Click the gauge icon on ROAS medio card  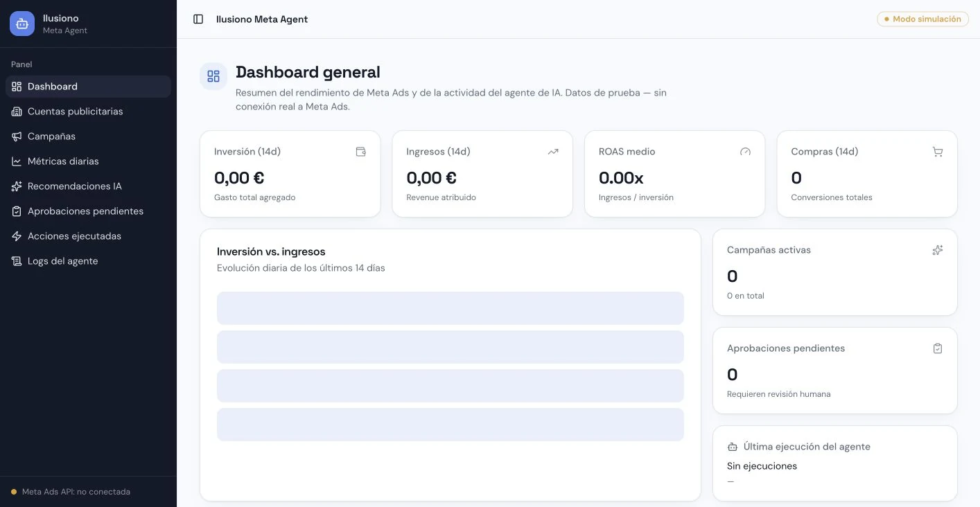click(745, 152)
